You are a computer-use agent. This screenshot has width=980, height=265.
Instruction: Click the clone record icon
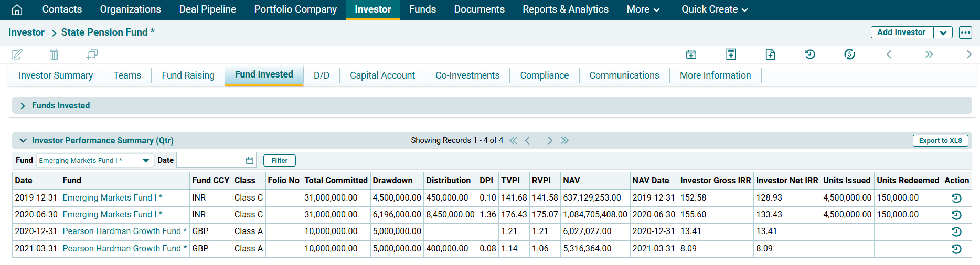click(92, 54)
